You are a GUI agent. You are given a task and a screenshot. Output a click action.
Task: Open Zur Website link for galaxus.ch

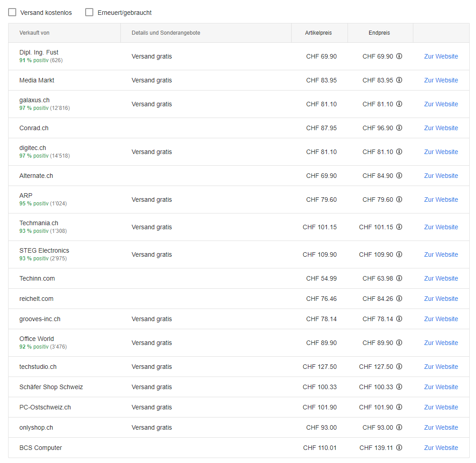pos(441,104)
